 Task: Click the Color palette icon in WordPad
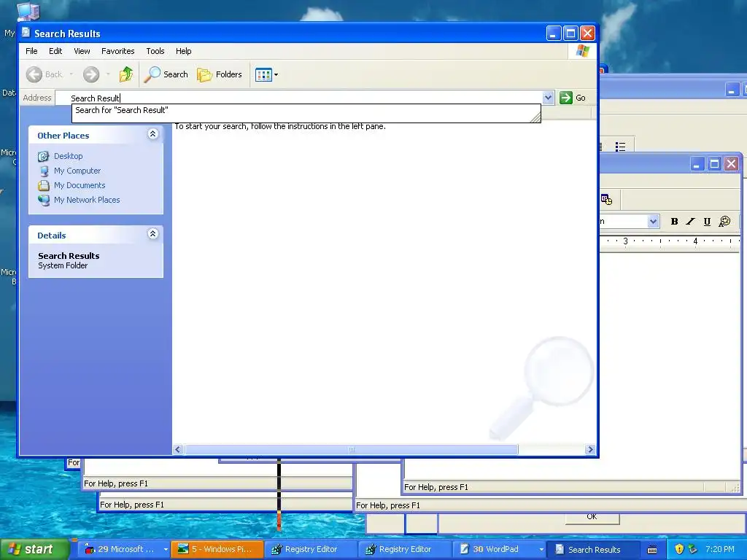tap(724, 222)
